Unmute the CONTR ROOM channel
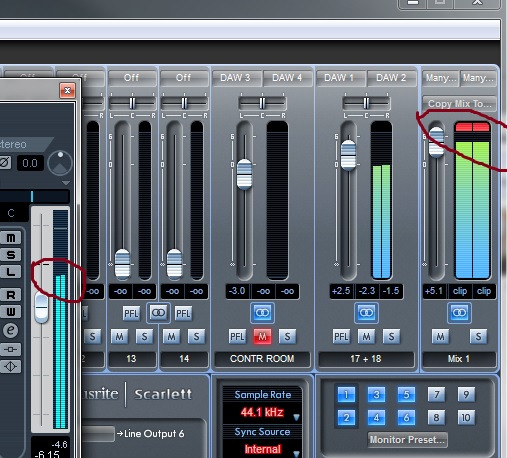 tap(262, 337)
